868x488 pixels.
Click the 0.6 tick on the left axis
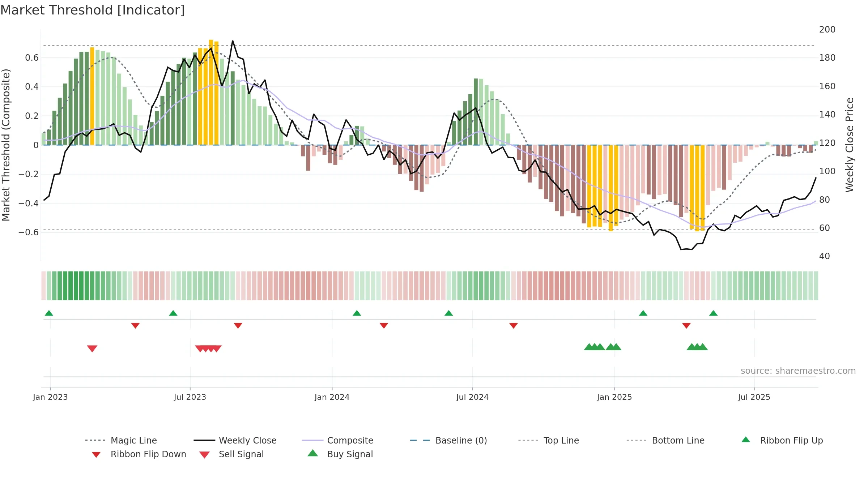coord(32,58)
